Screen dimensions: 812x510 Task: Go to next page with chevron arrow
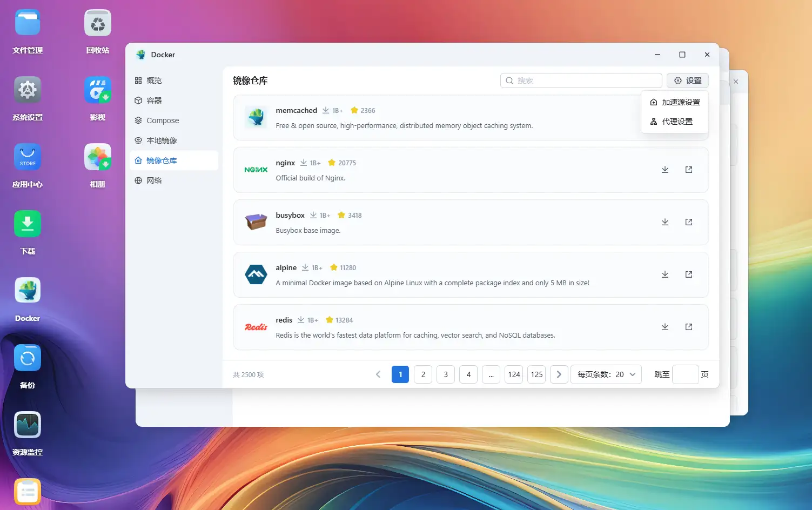click(559, 374)
